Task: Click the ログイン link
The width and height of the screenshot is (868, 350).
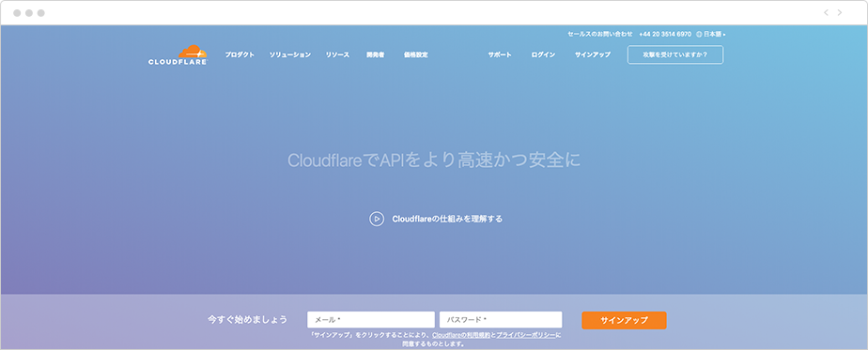Action: coord(543,54)
